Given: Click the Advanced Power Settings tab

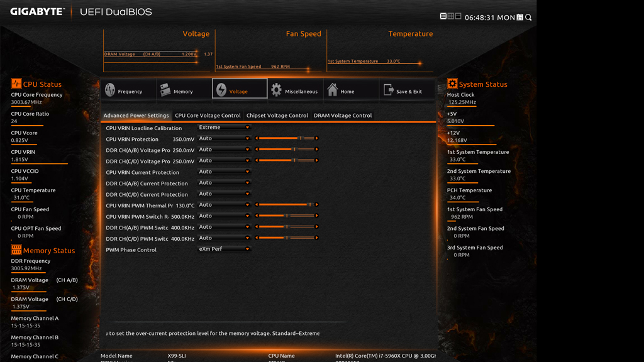Looking at the screenshot, I should coord(136,116).
